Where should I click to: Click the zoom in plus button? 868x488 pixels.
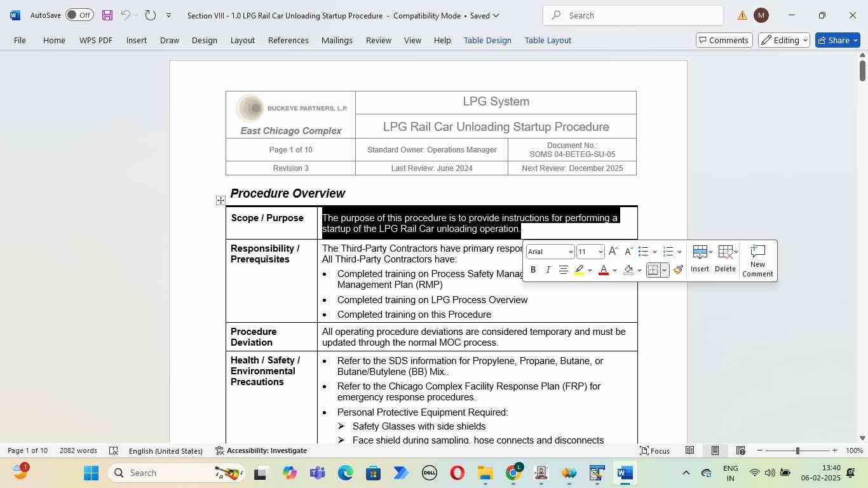[834, 451]
